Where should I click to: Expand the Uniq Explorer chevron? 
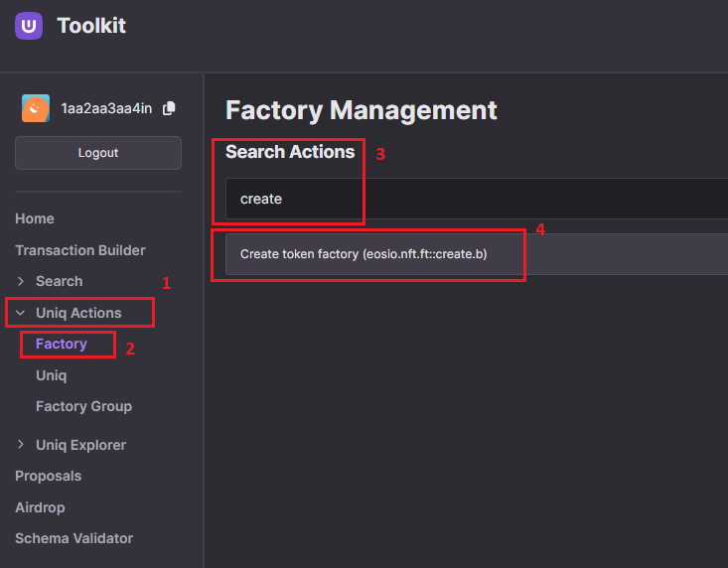click(21, 445)
